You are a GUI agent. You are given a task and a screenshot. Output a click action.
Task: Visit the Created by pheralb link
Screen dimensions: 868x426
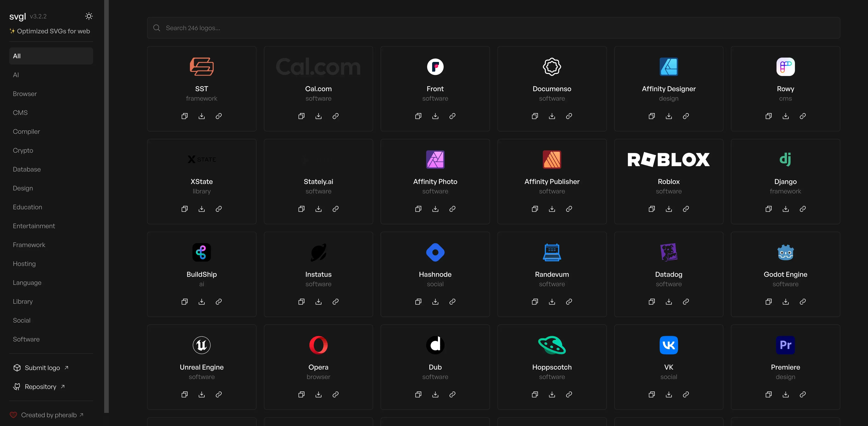point(47,415)
